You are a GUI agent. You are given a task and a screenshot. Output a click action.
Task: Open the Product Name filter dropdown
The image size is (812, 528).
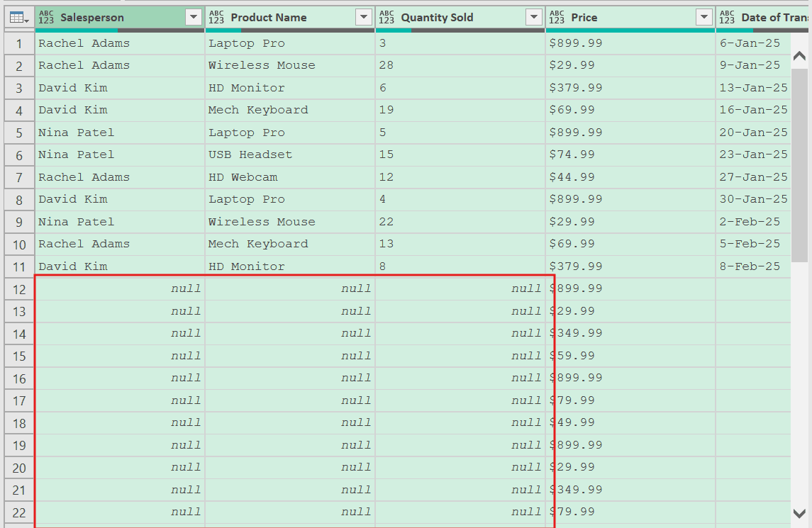(363, 17)
